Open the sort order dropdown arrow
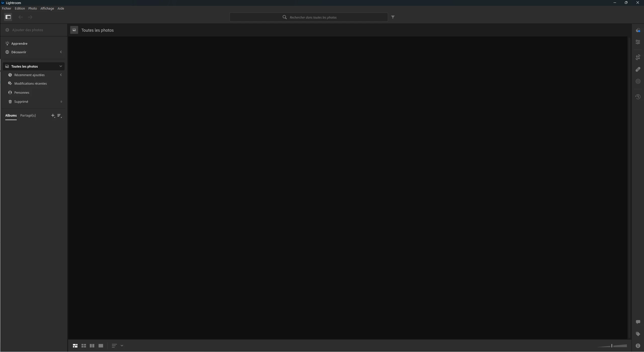Screen dimensions: 644x352 click(122, 346)
